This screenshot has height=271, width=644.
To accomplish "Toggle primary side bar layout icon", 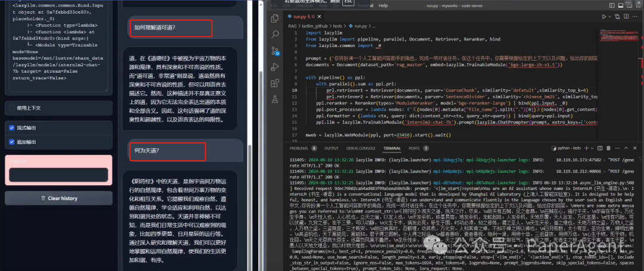I will [613, 5].
